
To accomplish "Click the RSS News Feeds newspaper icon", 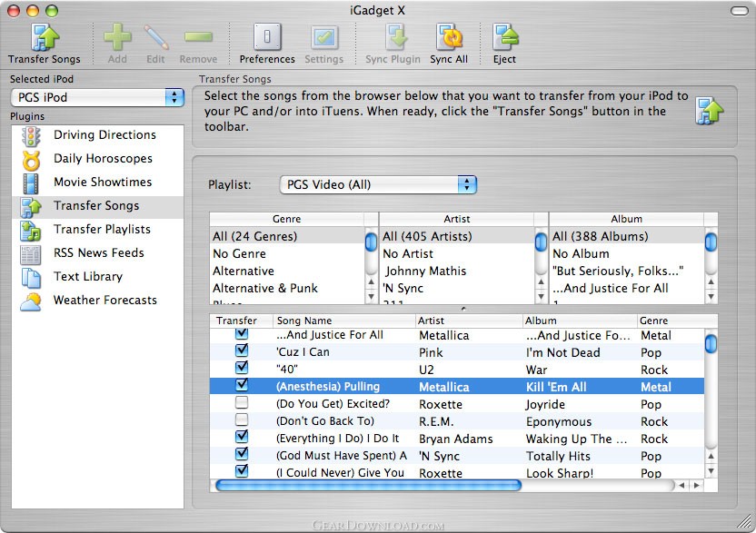I will tap(30, 254).
